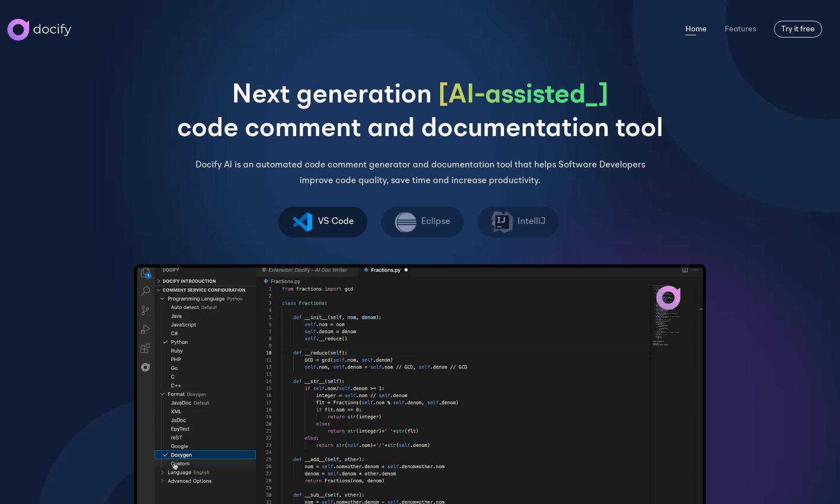Viewport: 840px width, 504px height.
Task: Click the def __reduce(self) code line
Action: click(x=320, y=353)
